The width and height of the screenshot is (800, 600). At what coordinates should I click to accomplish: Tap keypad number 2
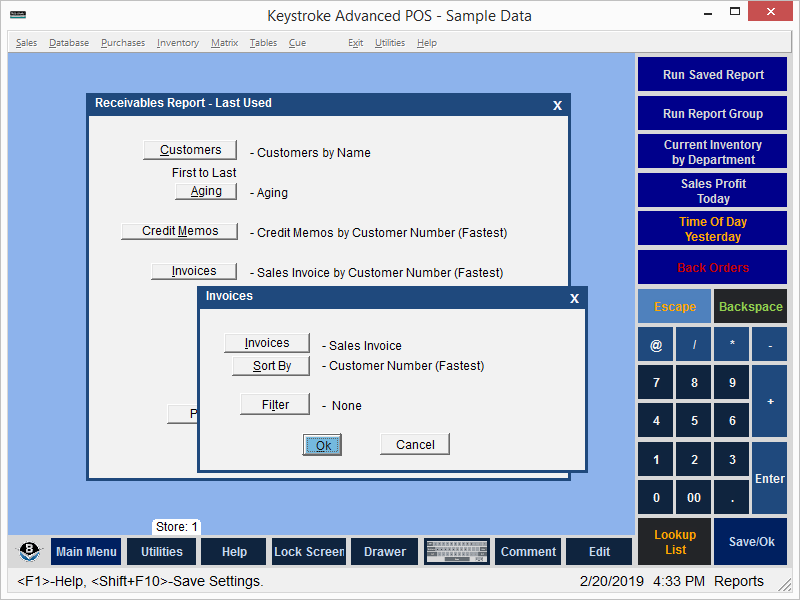(694, 459)
